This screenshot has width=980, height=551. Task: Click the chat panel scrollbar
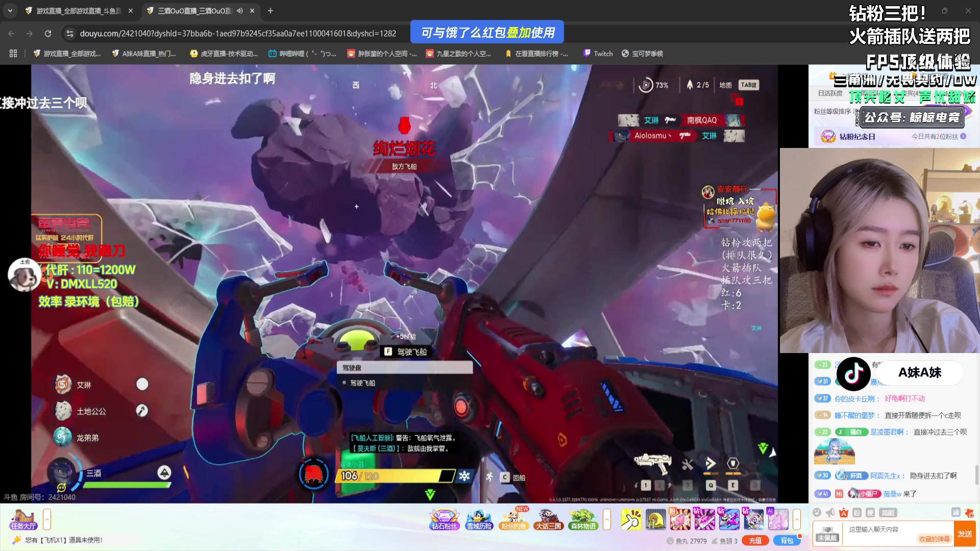coord(976,474)
